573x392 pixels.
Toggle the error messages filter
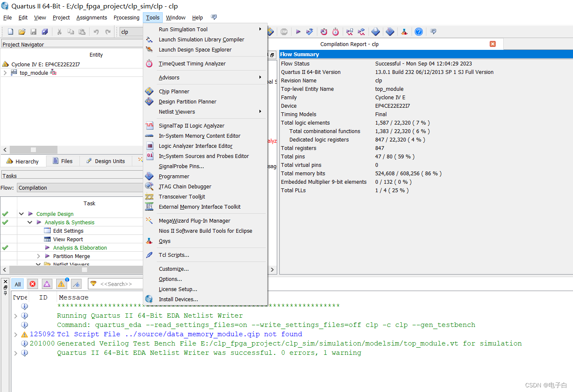click(33, 284)
